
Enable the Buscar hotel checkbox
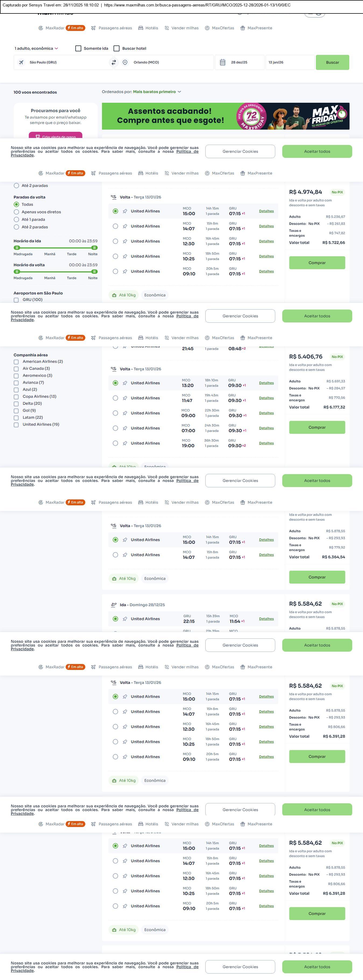(117, 48)
